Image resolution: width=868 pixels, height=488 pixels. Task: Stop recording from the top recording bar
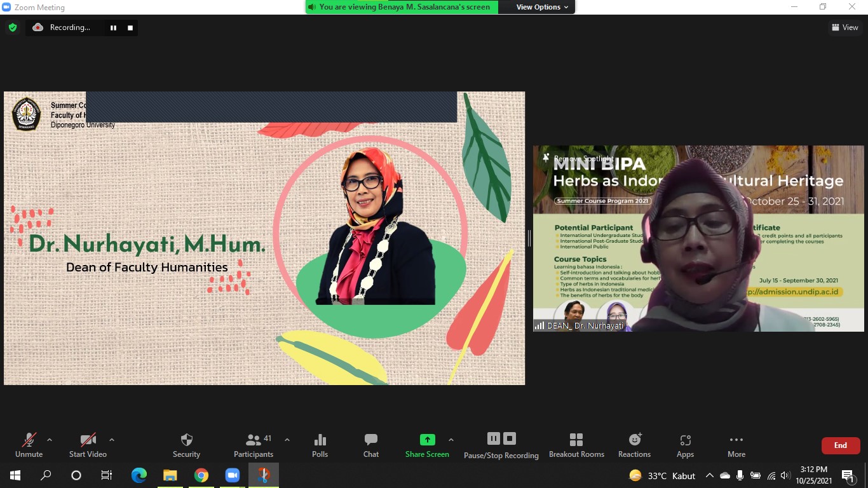pos(130,28)
